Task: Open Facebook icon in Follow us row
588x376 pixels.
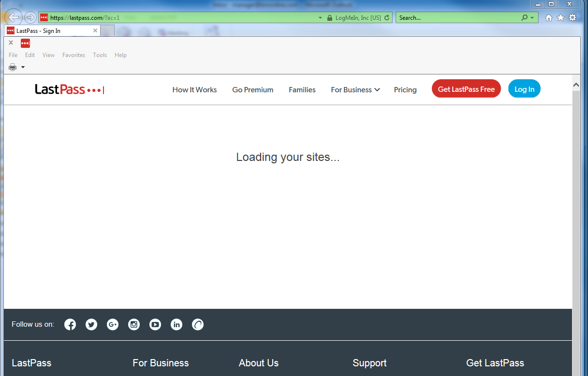Action: pyautogui.click(x=70, y=325)
